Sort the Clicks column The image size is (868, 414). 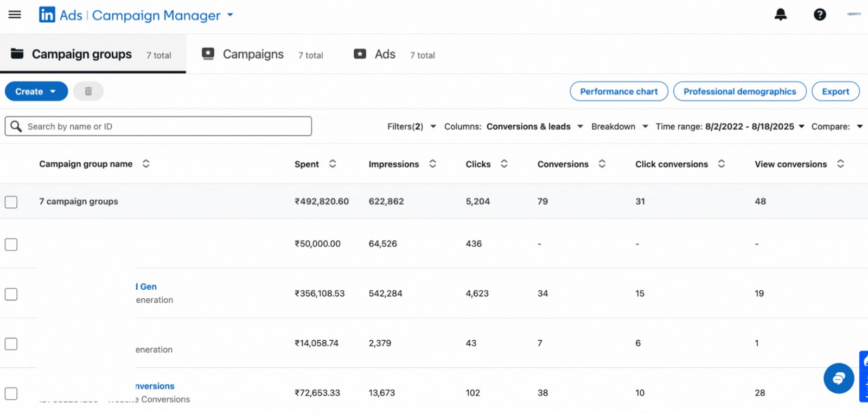504,164
